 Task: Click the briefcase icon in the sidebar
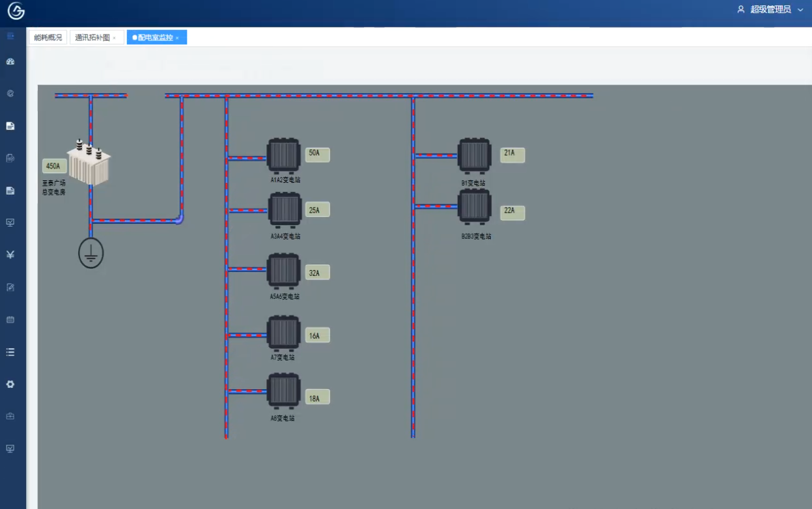coord(10,416)
